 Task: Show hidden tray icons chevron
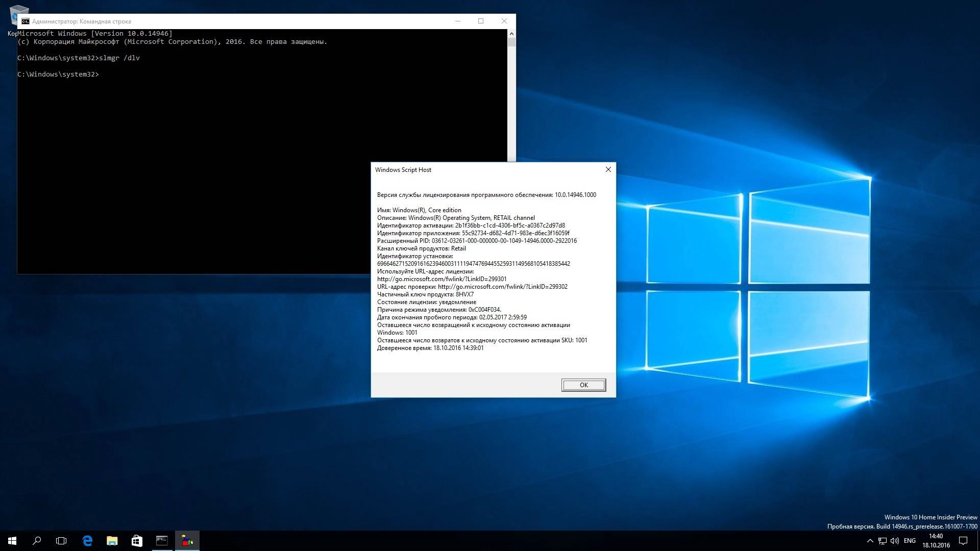[870, 541]
